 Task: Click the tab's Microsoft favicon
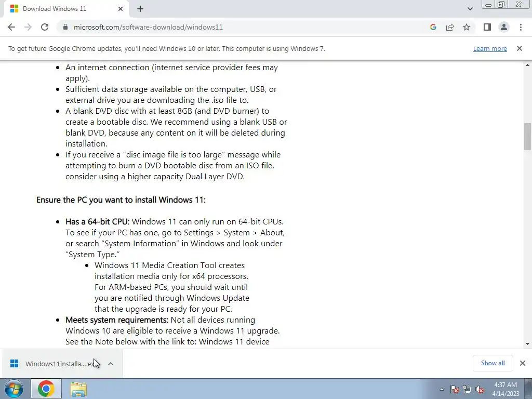[14, 9]
